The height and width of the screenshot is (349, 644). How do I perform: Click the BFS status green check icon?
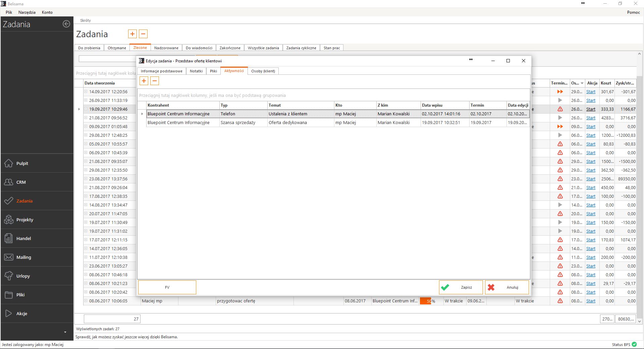coord(634,344)
